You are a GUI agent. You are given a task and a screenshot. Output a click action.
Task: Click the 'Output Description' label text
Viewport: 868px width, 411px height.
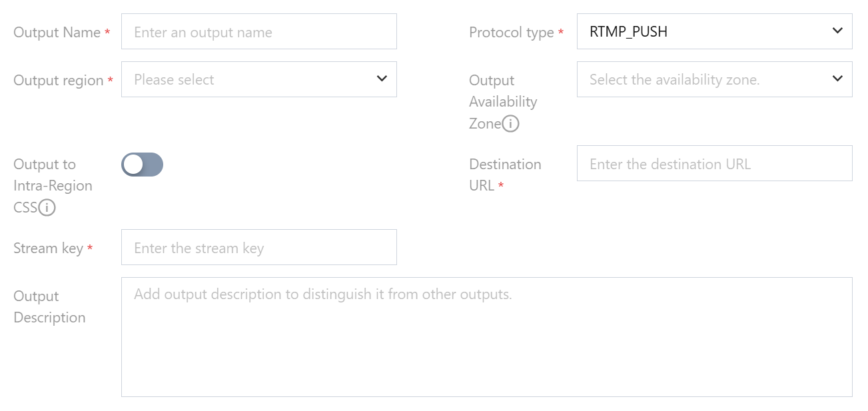[x=49, y=306]
